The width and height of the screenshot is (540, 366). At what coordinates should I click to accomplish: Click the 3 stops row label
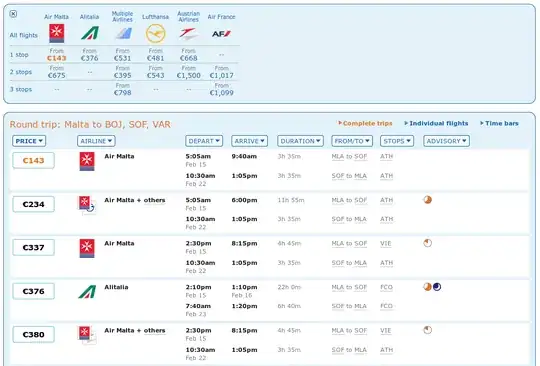pos(21,89)
